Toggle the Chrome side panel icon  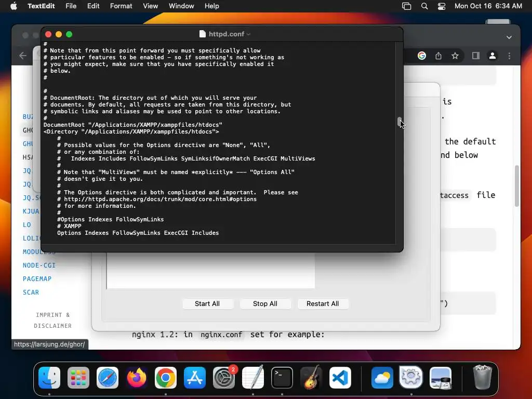pos(476,56)
